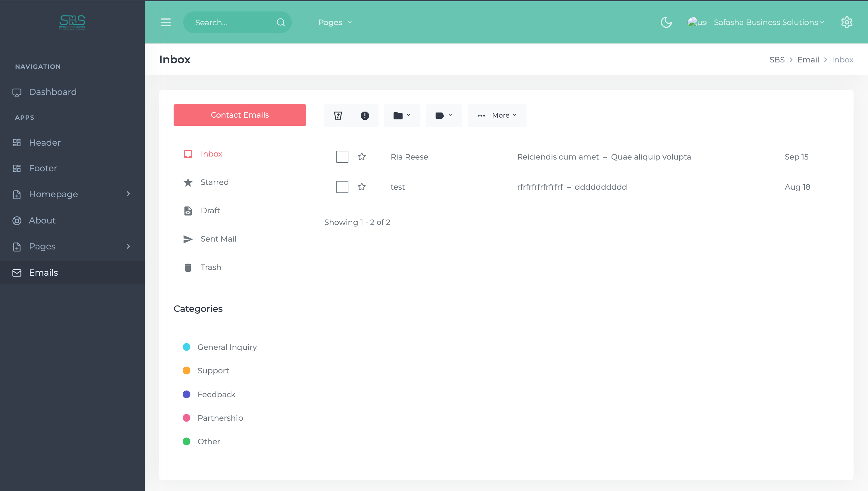Open the settings gear icon
The width and height of the screenshot is (868, 491).
[x=846, y=22]
